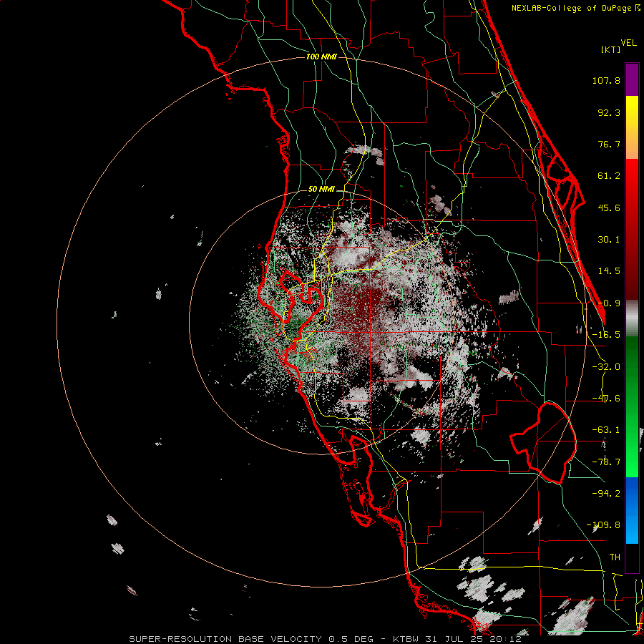Select the 61.2 value on the velocity scale
Viewport: 644px width, 644px height.
(609, 176)
